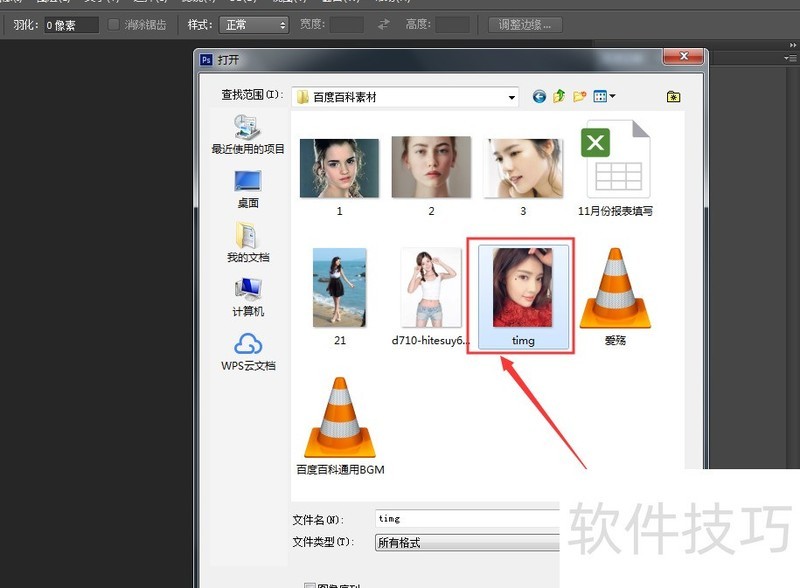The image size is (800, 588).
Task: Select the d710-hitesuy6 image file
Action: [431, 296]
